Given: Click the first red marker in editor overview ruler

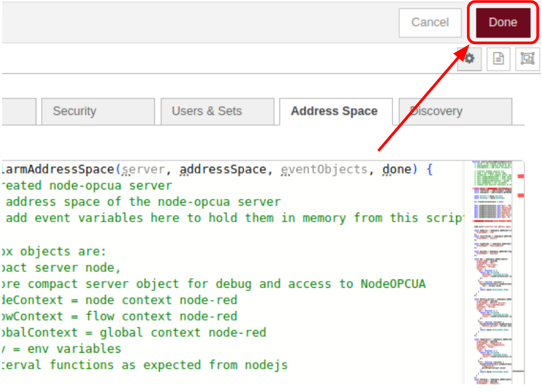Looking at the screenshot, I should [x=520, y=176].
